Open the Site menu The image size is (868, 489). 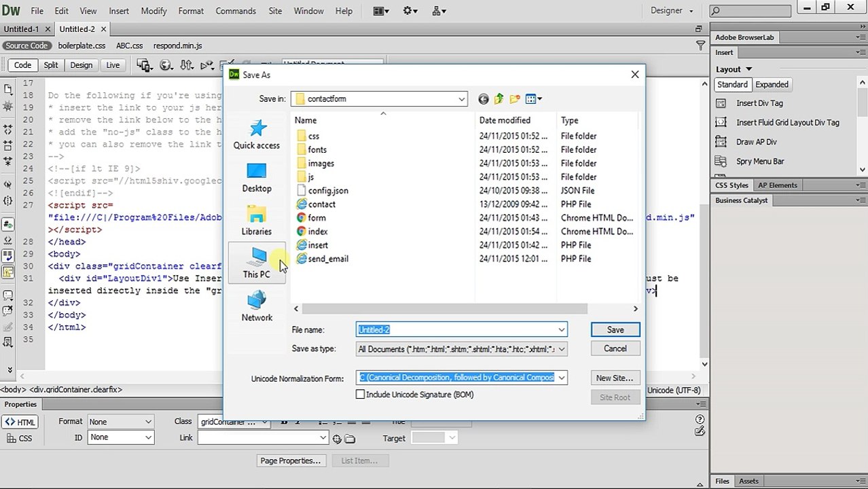pyautogui.click(x=275, y=11)
